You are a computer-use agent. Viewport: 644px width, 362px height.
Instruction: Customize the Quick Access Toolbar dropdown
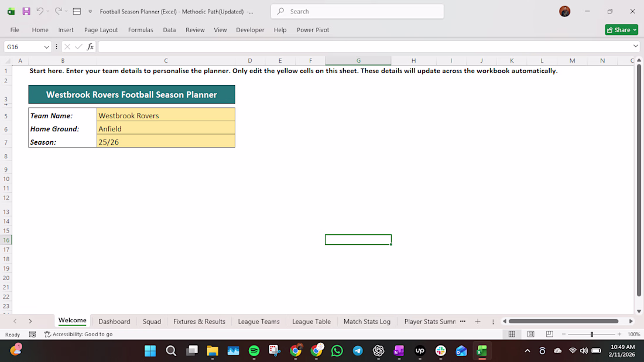tap(90, 12)
